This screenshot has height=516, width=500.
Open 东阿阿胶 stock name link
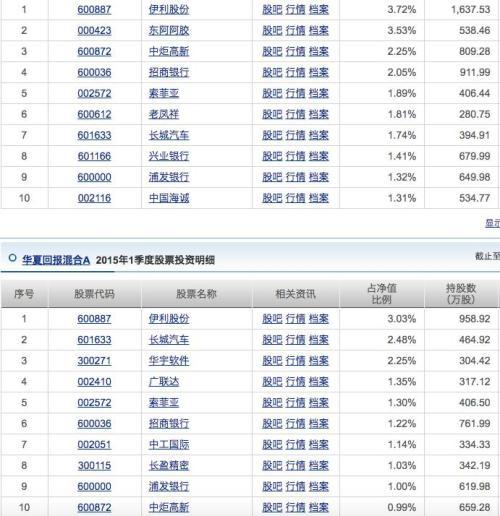169,30
